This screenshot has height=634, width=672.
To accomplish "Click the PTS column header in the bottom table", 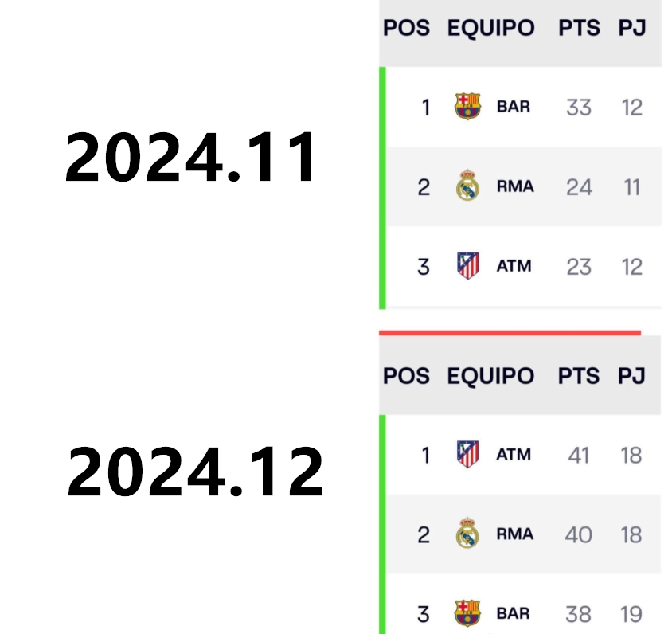I will 579,376.
